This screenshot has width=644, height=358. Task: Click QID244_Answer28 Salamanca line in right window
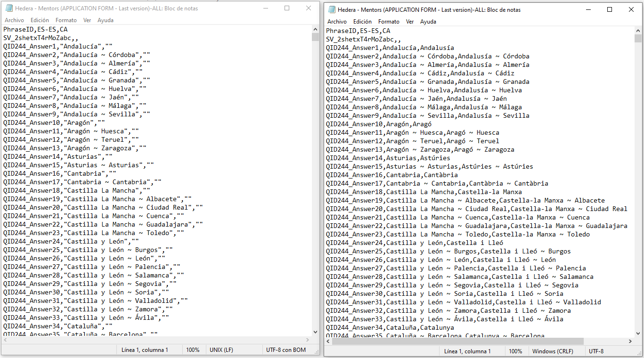[460, 277]
